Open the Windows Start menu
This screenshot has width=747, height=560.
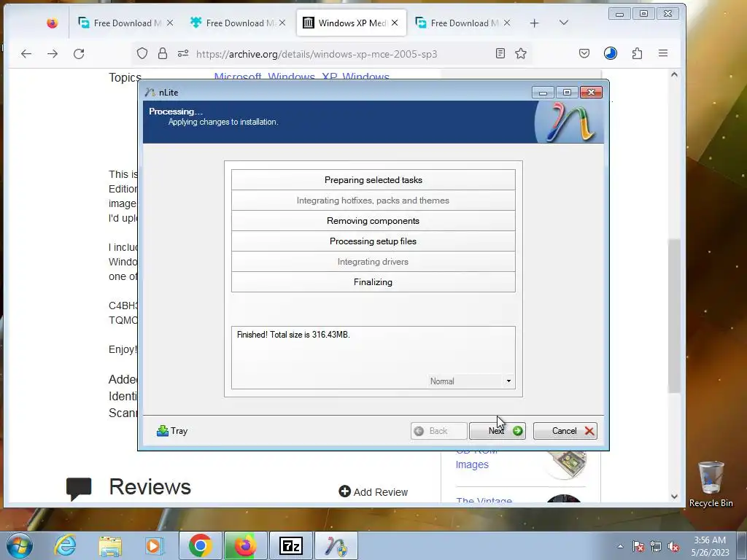[x=19, y=545]
